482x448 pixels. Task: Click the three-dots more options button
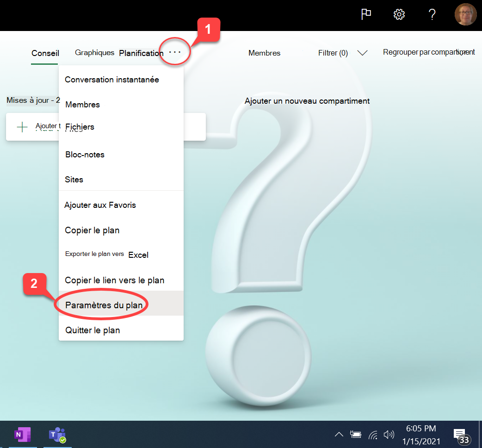pyautogui.click(x=174, y=52)
